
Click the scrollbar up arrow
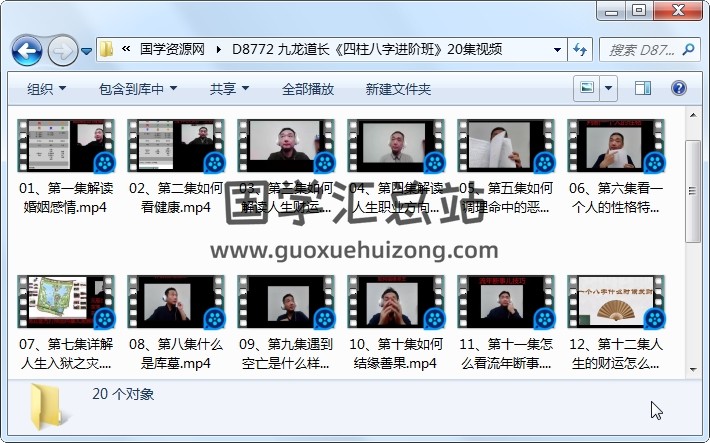coord(693,115)
